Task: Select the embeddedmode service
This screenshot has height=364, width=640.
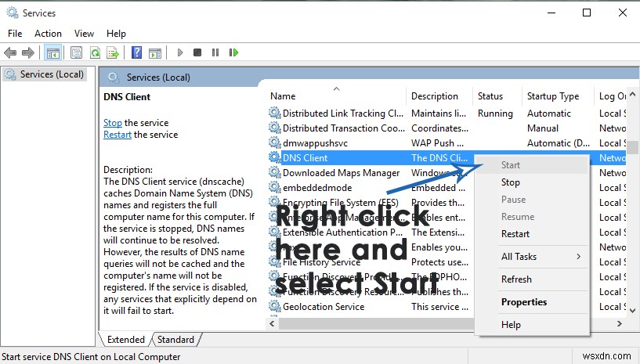Action: 317,188
